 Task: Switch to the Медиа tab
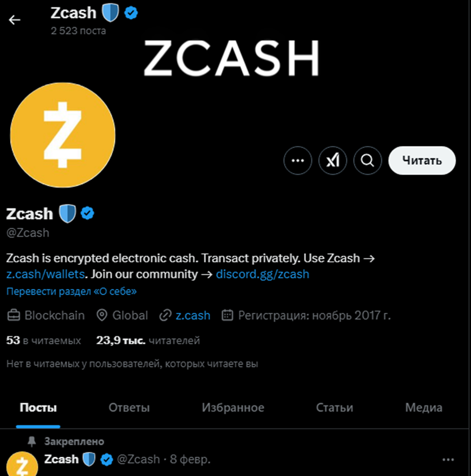click(423, 407)
